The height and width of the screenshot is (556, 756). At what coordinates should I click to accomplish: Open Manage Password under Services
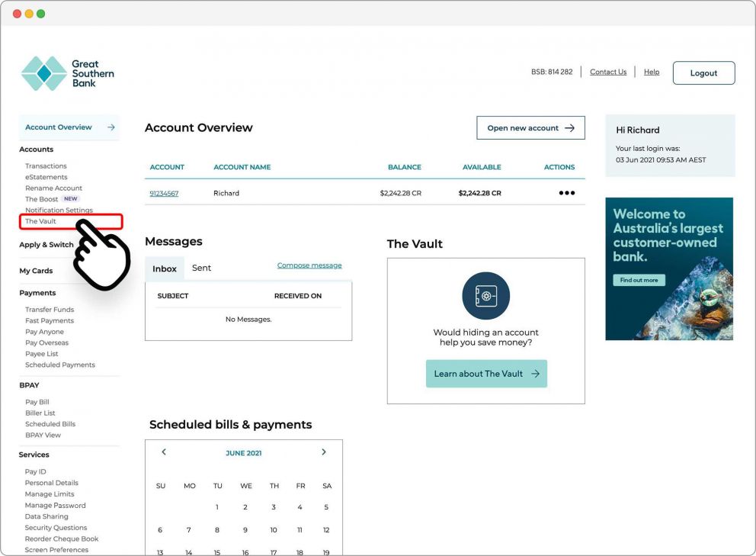[55, 506]
